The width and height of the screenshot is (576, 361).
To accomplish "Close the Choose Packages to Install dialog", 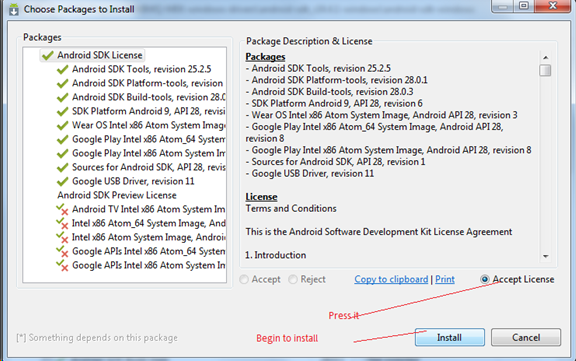I will pos(552,6).
